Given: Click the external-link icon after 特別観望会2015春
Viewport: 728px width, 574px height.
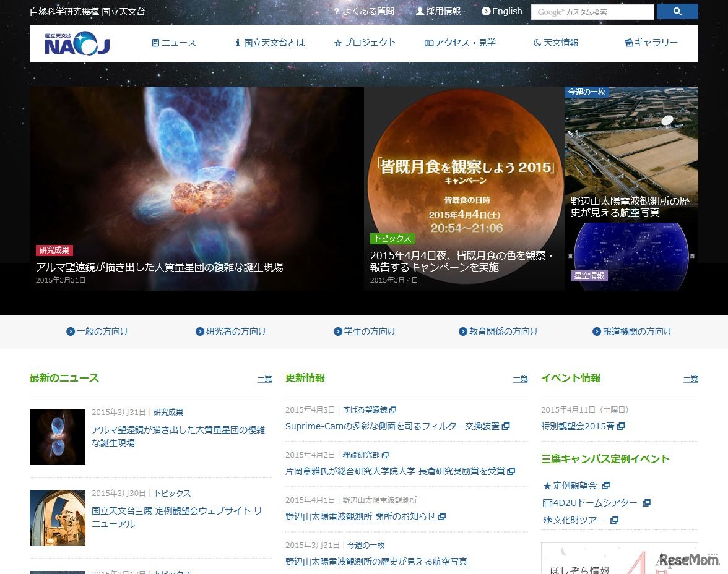Looking at the screenshot, I should pyautogui.click(x=621, y=426).
